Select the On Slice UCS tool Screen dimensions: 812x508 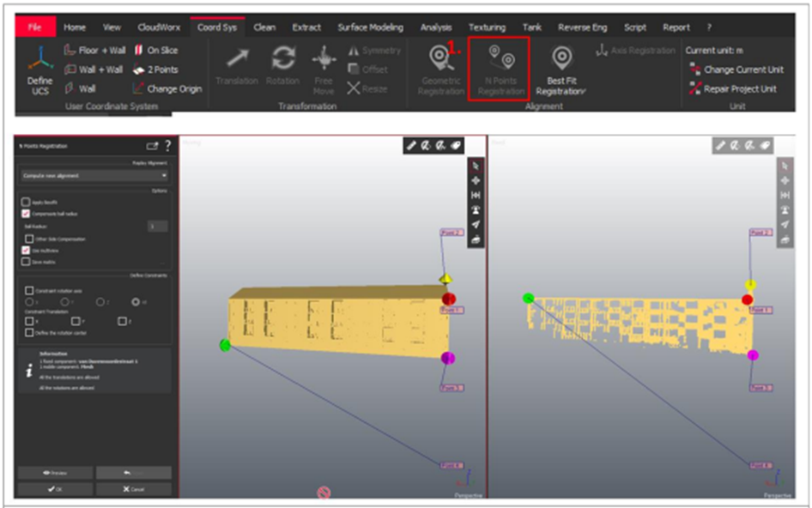tap(156, 51)
